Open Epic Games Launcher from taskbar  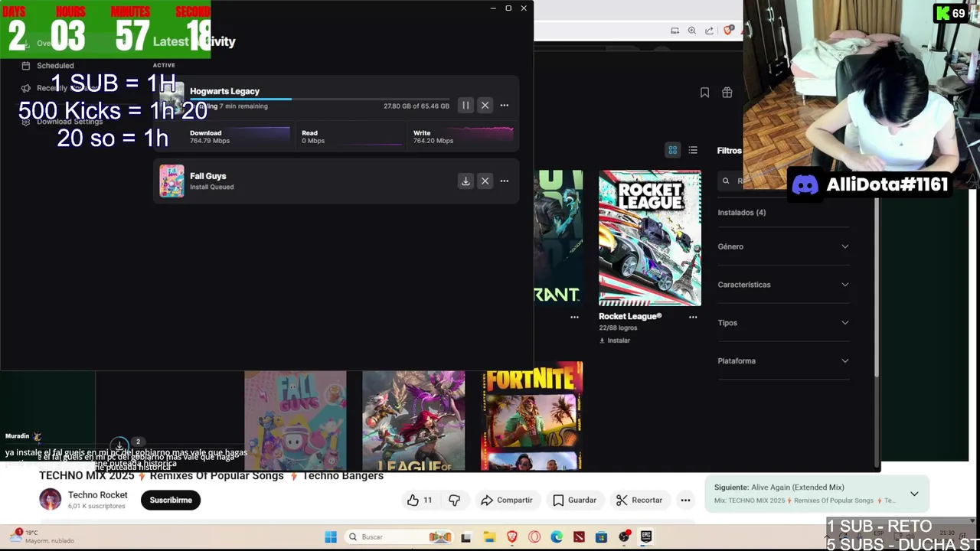pos(646,537)
